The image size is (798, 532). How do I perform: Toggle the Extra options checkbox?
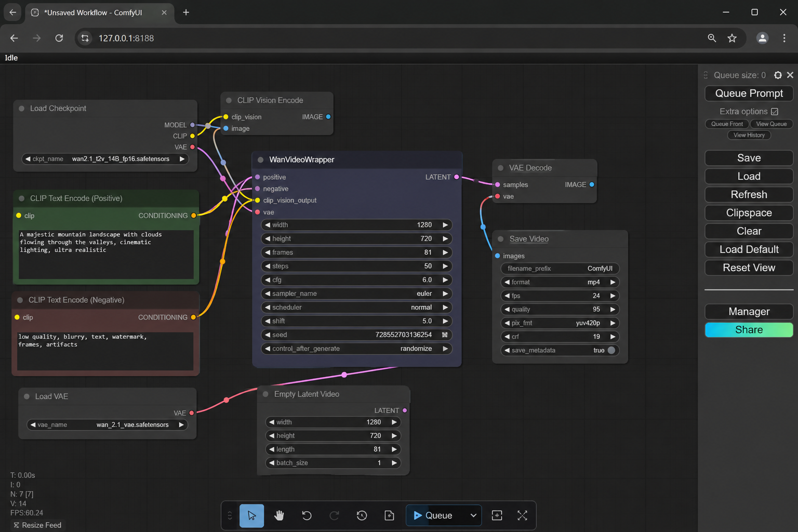pos(775,111)
